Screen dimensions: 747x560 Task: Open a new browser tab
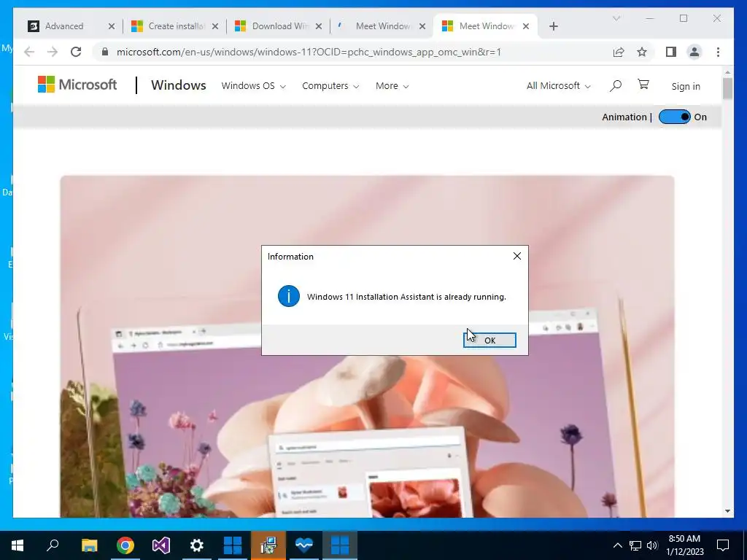[553, 26]
